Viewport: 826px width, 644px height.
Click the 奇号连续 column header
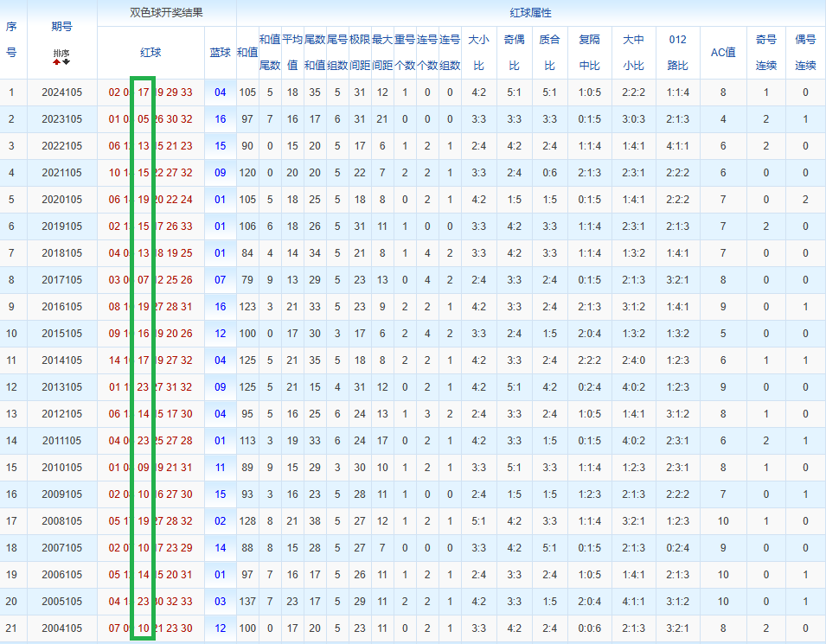point(766,52)
